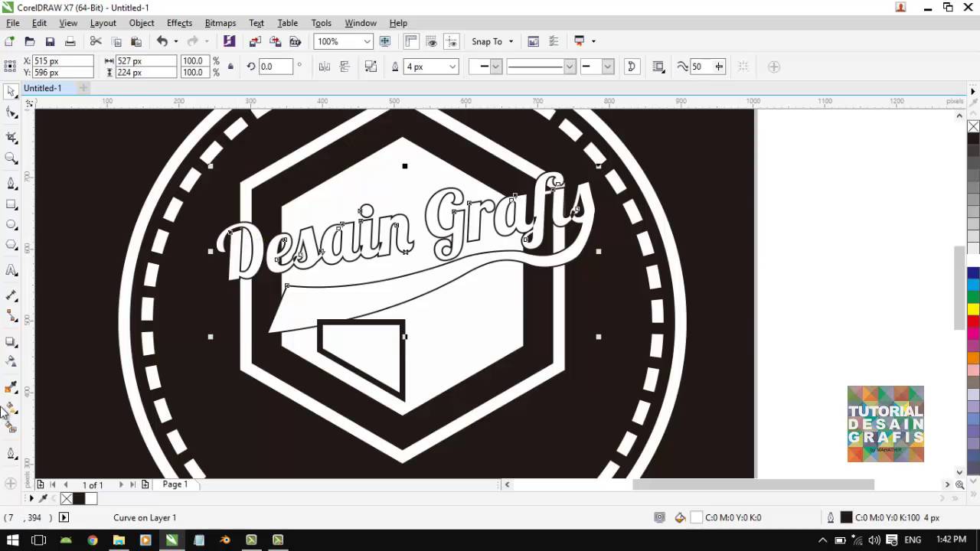980x551 pixels.
Task: Expand the undo history arrow
Action: (175, 41)
